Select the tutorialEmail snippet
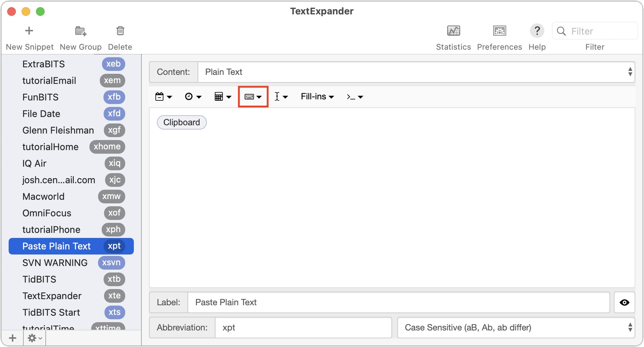 click(71, 81)
